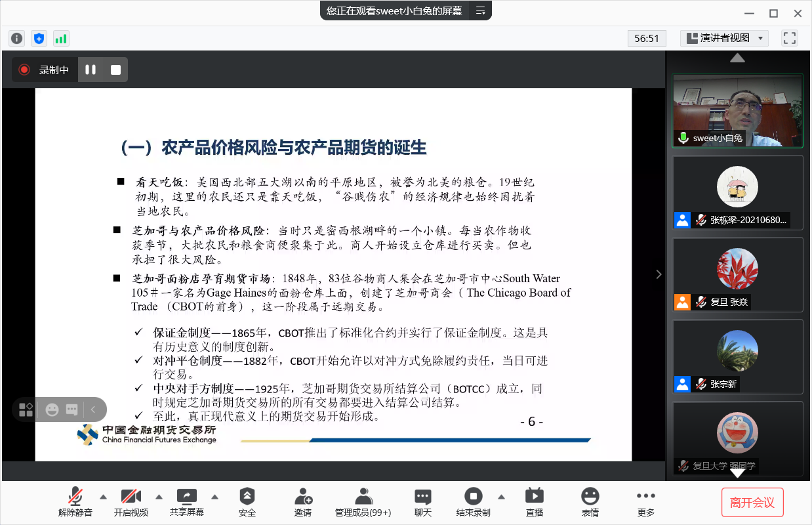
Task: Open the screen sharing options menu at top
Action: click(x=481, y=10)
